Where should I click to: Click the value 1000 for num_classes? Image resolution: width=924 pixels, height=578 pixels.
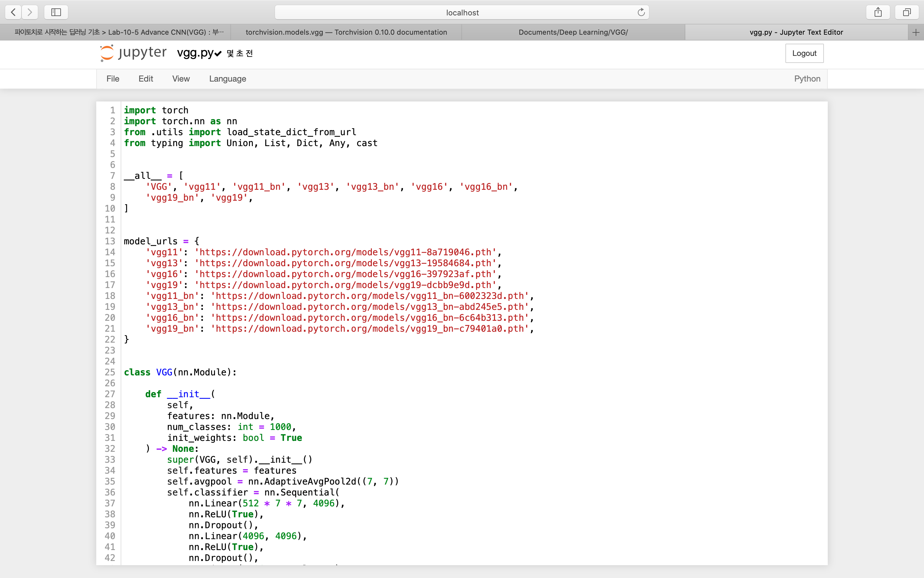tap(281, 427)
